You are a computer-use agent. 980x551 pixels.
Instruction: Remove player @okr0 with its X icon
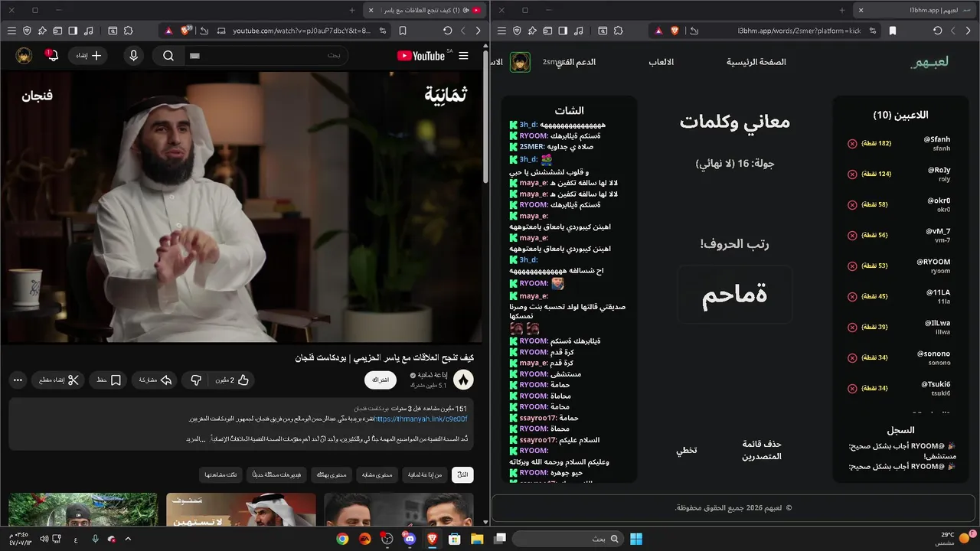(852, 205)
